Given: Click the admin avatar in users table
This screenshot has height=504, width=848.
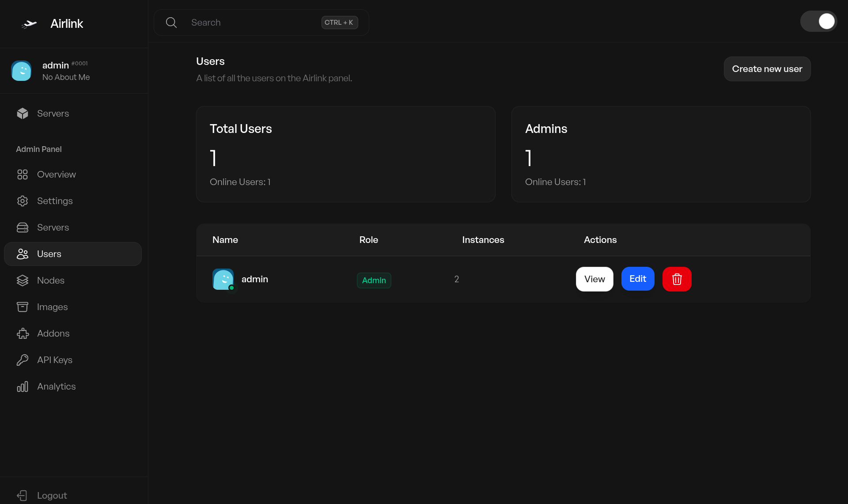Looking at the screenshot, I should point(223,279).
